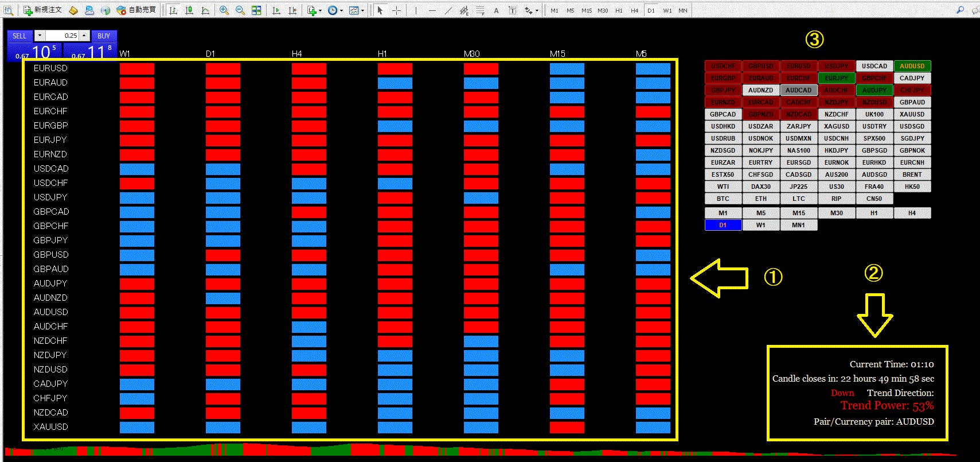This screenshot has width=980, height=462.
Task: Expand the chart templates dropdown
Action: 362,11
